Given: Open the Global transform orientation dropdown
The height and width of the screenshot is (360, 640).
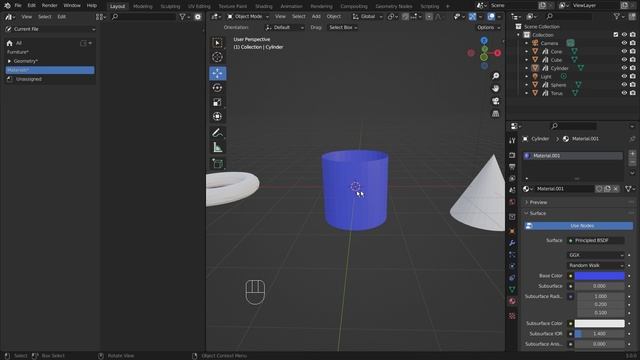Looking at the screenshot, I should (x=367, y=17).
